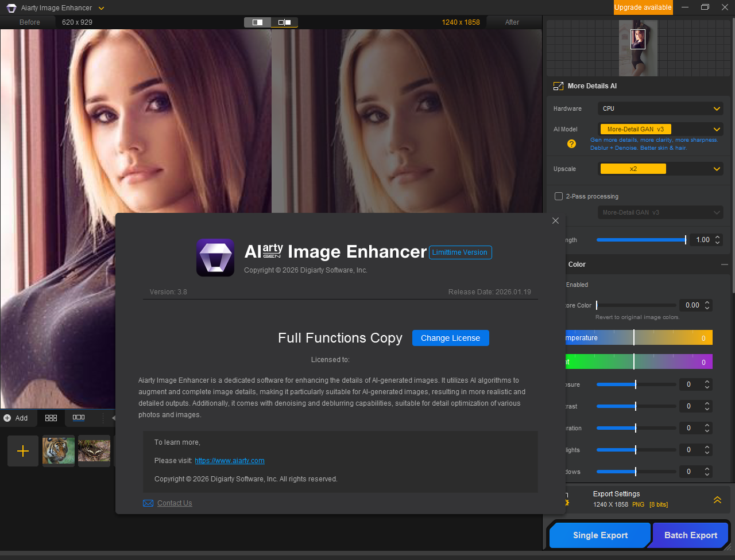Close the About dialog
Image resolution: width=735 pixels, height=560 pixels.
[555, 221]
